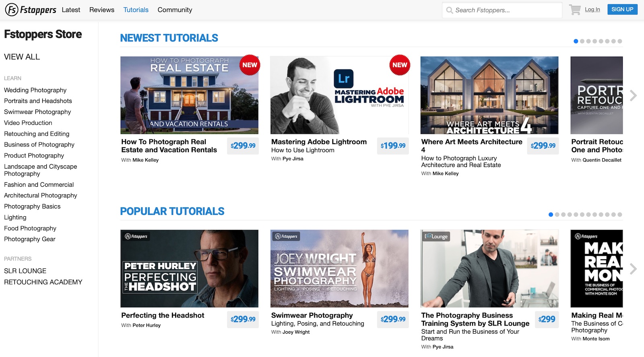644x357 pixels.
Task: Open the Tutorials nav tab
Action: point(136,10)
